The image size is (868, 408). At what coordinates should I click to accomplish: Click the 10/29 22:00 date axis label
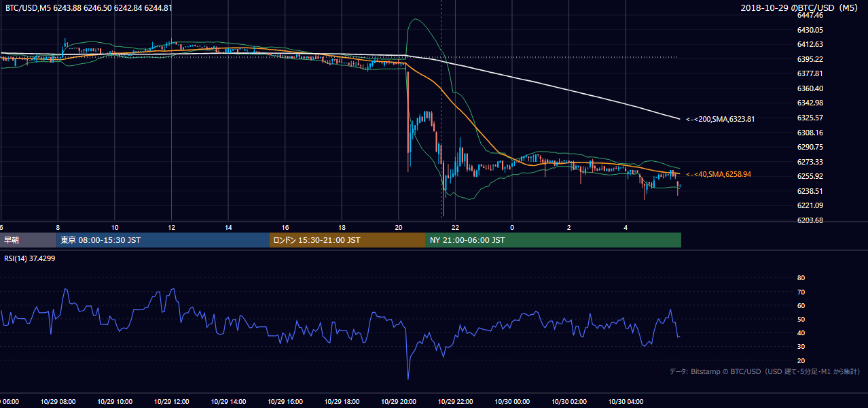click(x=455, y=401)
